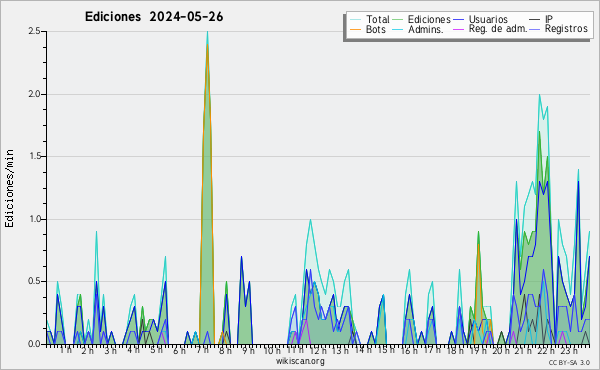Click the teal Total legend line swatch
The width and height of the screenshot is (600, 370).
point(355,20)
